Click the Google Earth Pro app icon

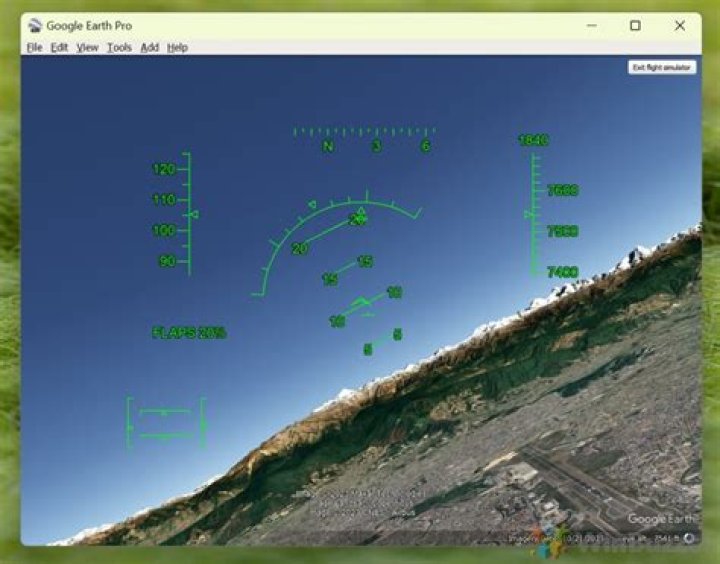(x=35, y=26)
